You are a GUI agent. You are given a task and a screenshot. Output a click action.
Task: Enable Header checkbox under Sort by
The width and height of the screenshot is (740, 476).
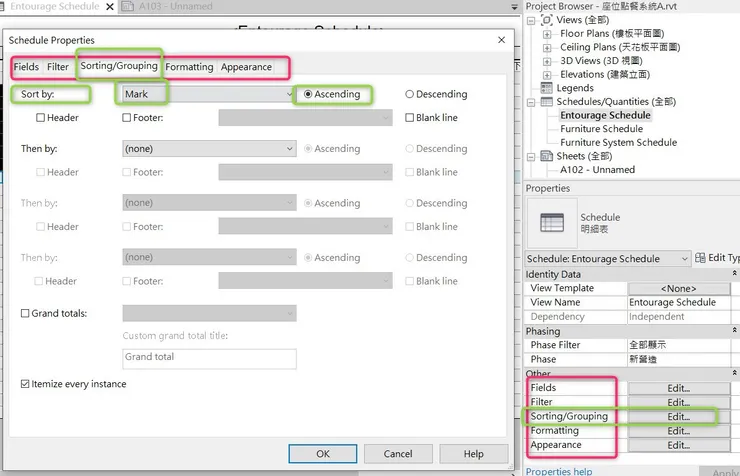pyautogui.click(x=41, y=117)
